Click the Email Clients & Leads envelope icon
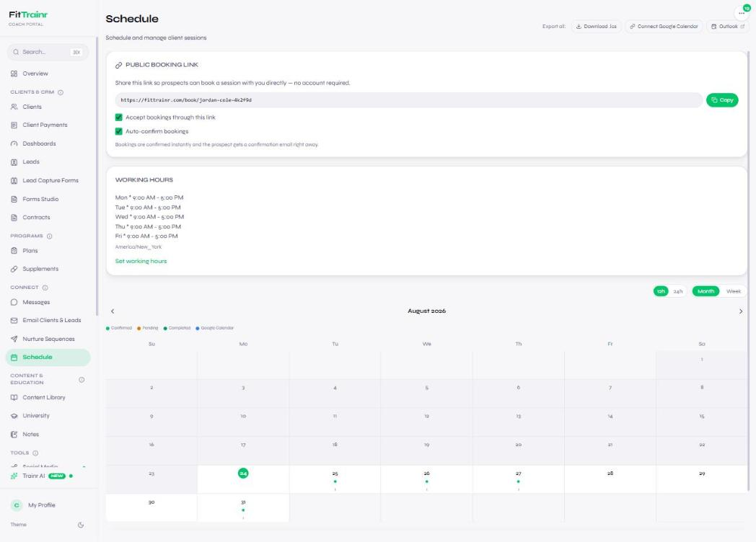The image size is (756, 542). pyautogui.click(x=14, y=321)
